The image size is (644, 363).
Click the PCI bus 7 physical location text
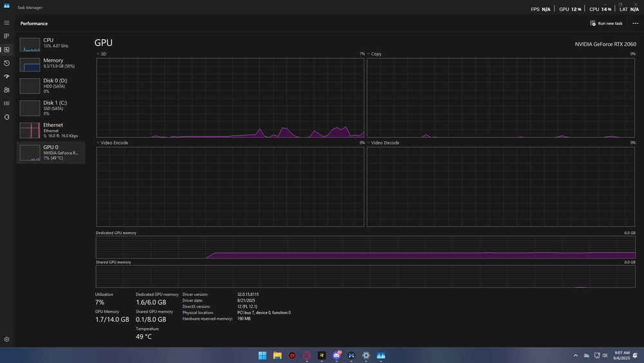[x=263, y=313]
